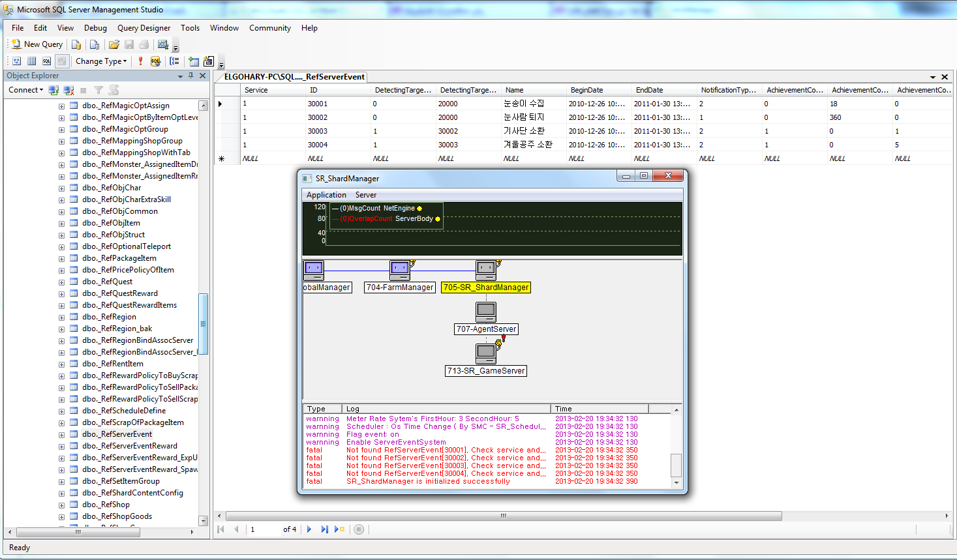Expand dbo._RefServerEvent tree node
Screen dimensions: 957x560
61,434
